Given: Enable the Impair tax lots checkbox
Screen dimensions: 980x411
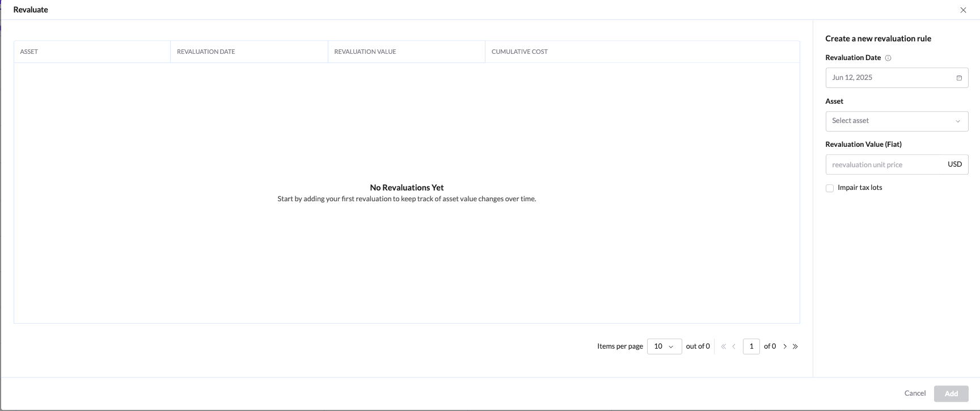Looking at the screenshot, I should (x=830, y=188).
